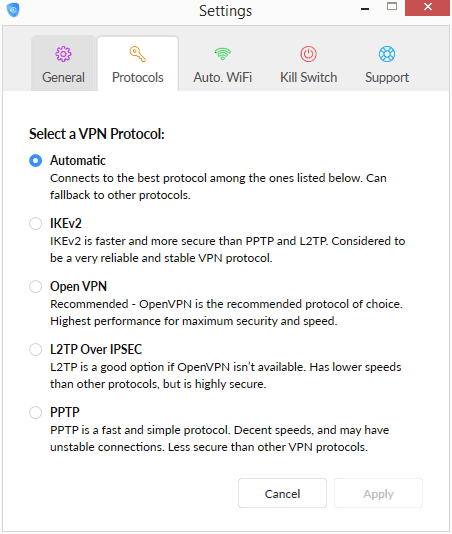
Task: Switch to the General tab label
Action: pos(63,78)
